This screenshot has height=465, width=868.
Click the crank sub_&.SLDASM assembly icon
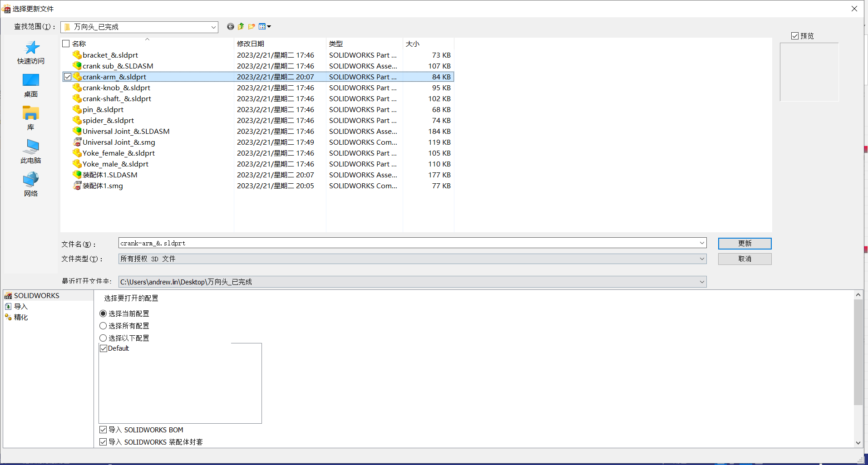77,66
